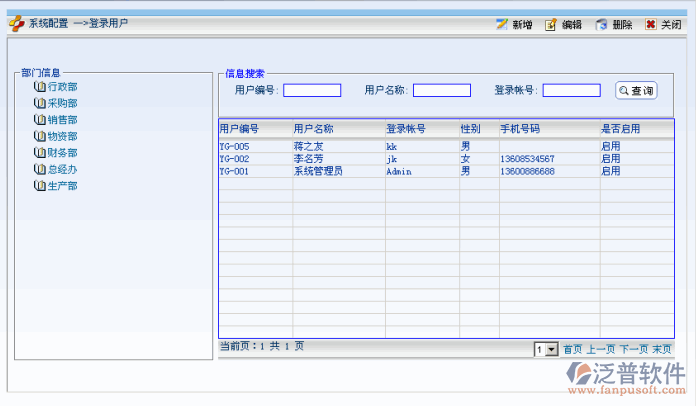696x406 pixels.
Task: Click the red X 关闭 icon
Action: pos(650,24)
